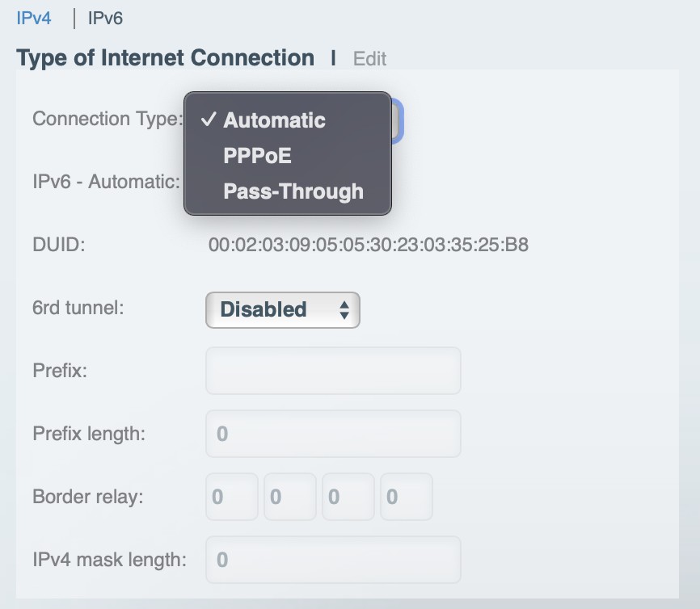Click the first Border relay octet box
The image size is (700, 609).
click(232, 497)
